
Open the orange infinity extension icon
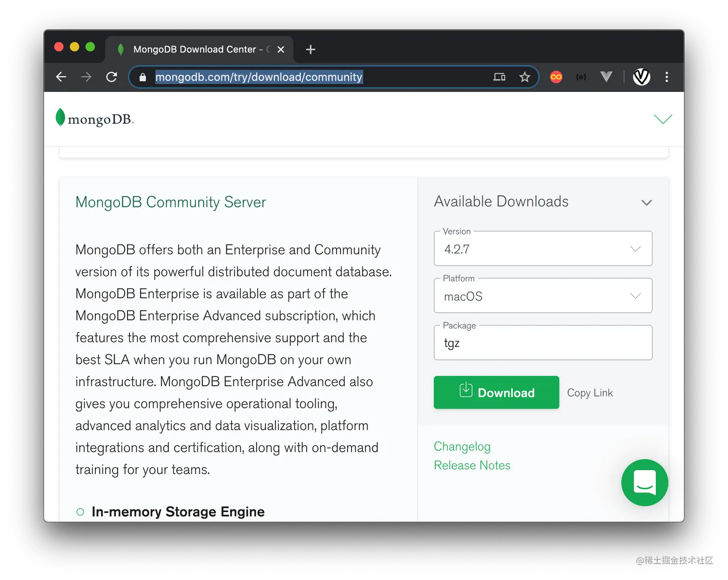click(x=556, y=77)
